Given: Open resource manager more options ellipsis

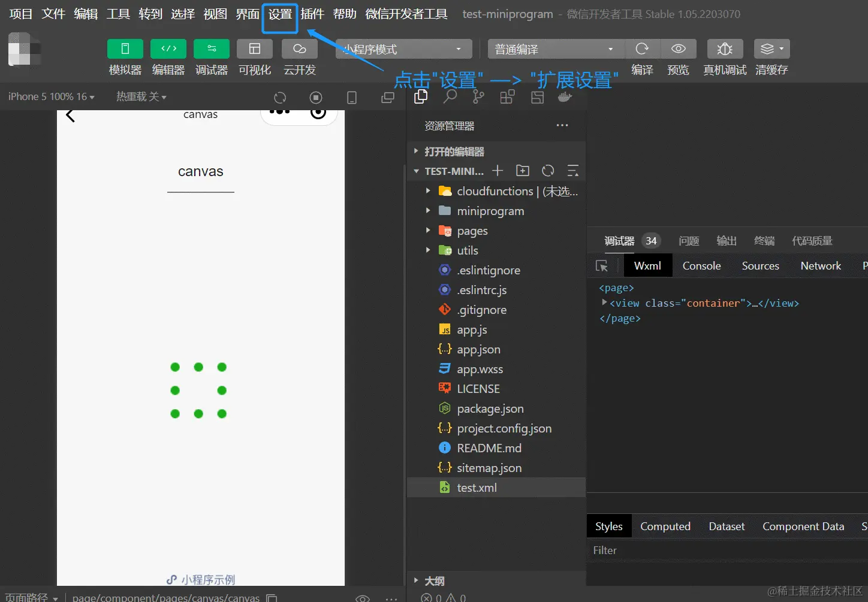Looking at the screenshot, I should tap(562, 125).
